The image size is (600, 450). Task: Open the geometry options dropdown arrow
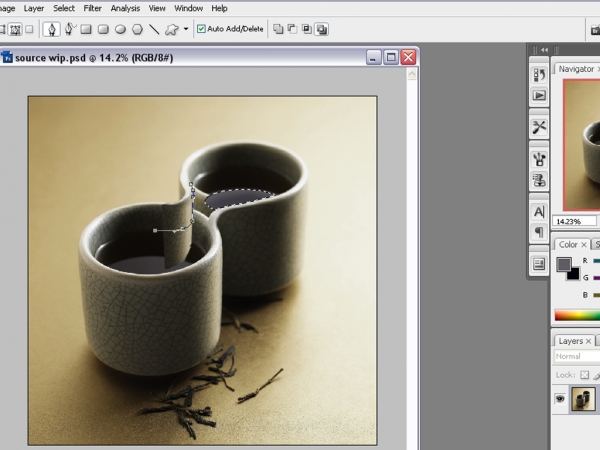coord(186,29)
